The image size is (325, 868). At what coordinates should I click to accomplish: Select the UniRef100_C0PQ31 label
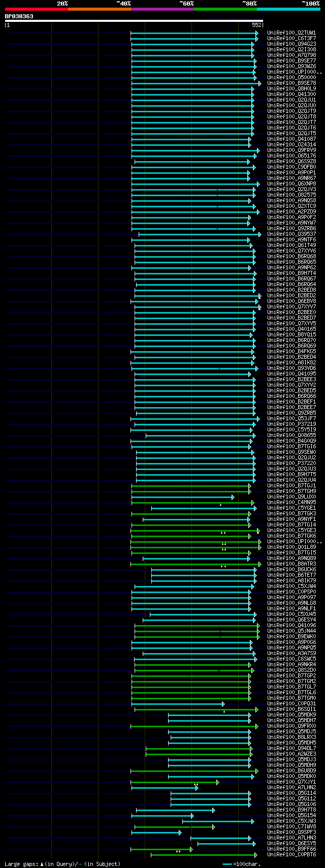pyautogui.click(x=291, y=703)
